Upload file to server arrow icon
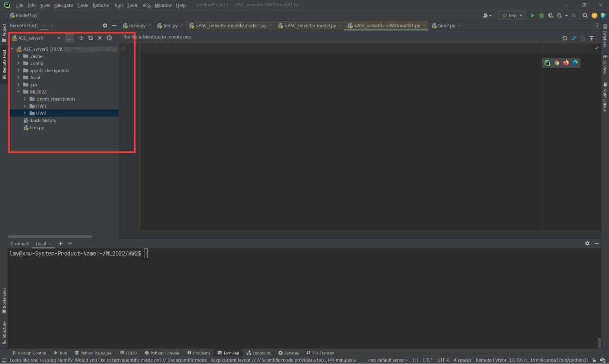Image resolution: width=609 pixels, height=364 pixels. (x=592, y=38)
